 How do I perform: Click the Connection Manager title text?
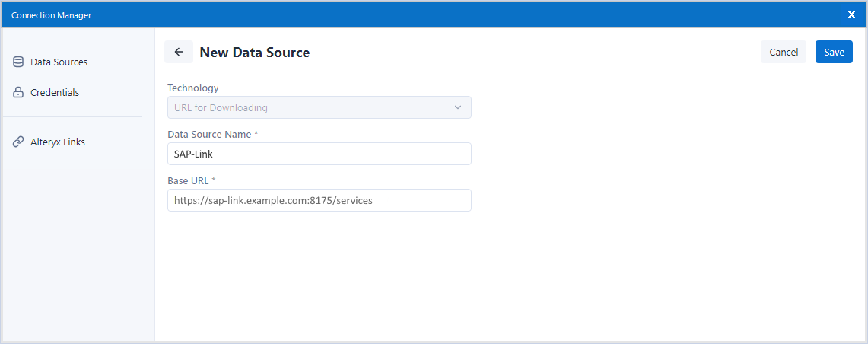pos(52,15)
